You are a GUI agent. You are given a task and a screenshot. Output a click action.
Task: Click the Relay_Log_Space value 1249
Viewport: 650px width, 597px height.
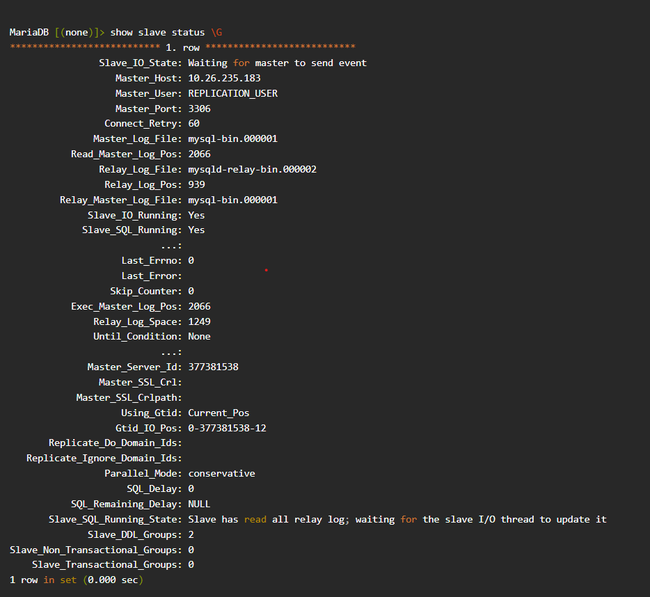pos(199,322)
